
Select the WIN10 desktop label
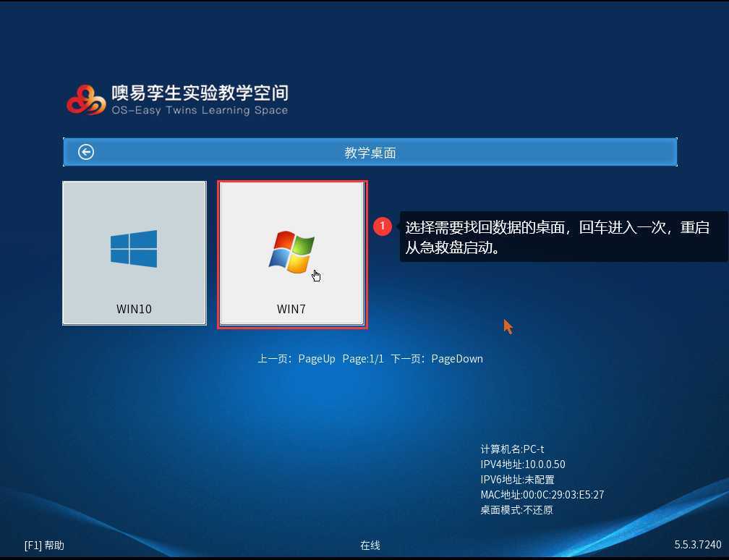point(134,309)
